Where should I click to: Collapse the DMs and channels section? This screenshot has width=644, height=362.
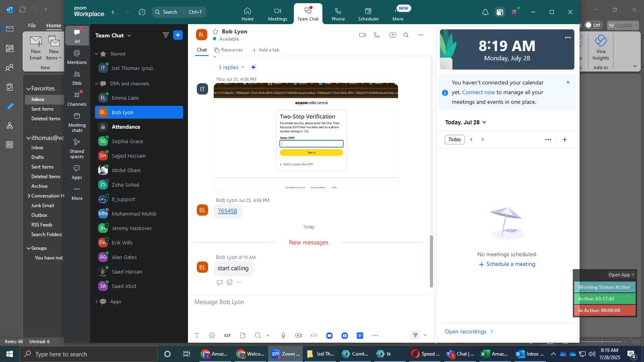coord(97,84)
